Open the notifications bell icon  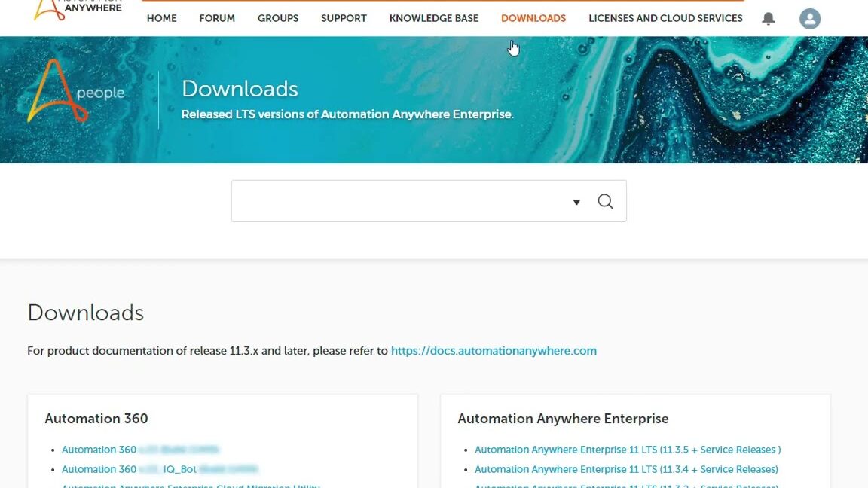768,18
